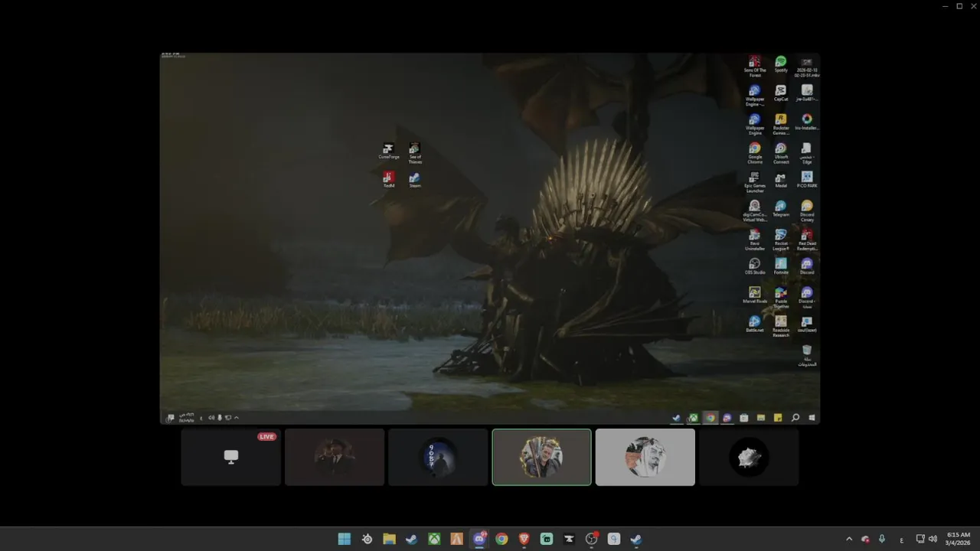Click the red LIVE badge
This screenshot has height=551, width=980.
pos(266,437)
